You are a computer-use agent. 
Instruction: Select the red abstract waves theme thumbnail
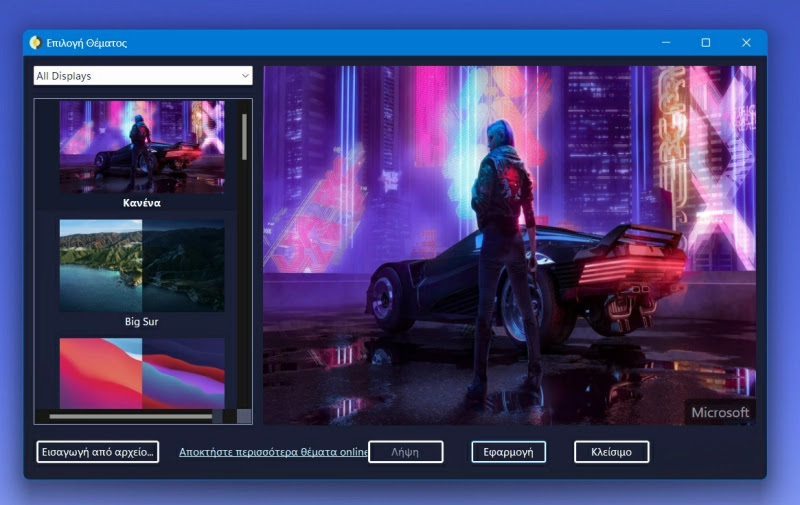(x=142, y=373)
